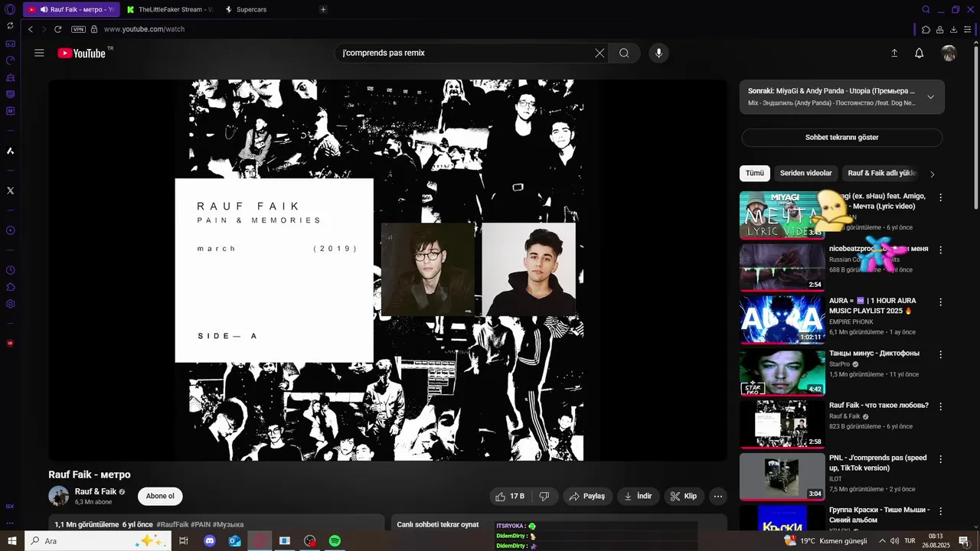Open a new browser tab
The image size is (980, 551).
coord(323,9)
